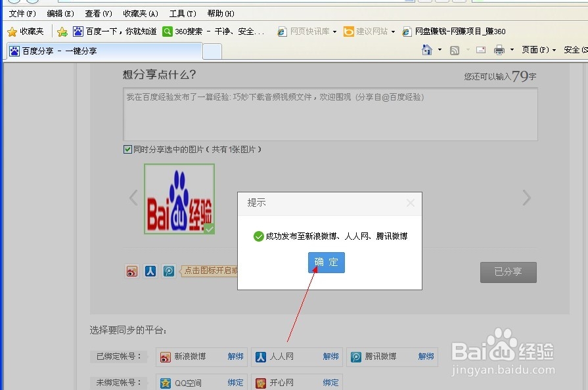588x390 pixels.
Task: Select the 百度分享 - 一键分享 tab
Action: 104,51
